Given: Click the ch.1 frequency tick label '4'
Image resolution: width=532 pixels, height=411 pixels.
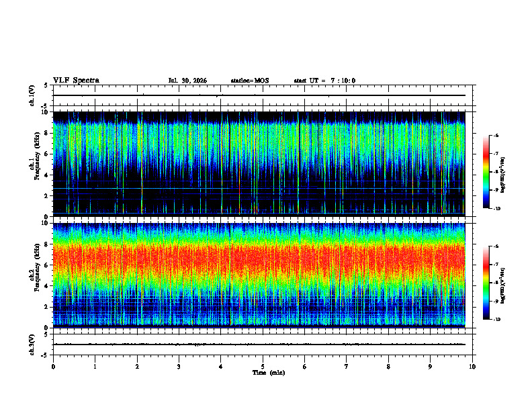Looking at the screenshot, I should click(47, 175).
